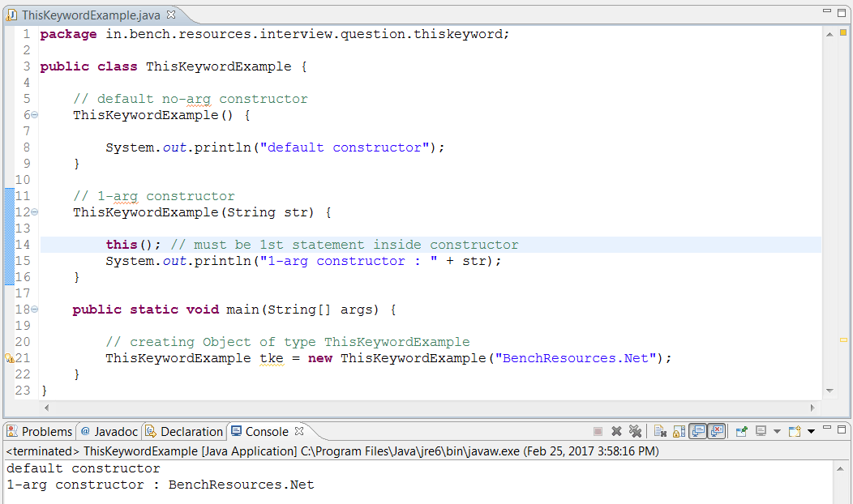Viewport: 853px width, 504px height.
Task: Collapse the main method at line 18
Action: click(x=34, y=309)
